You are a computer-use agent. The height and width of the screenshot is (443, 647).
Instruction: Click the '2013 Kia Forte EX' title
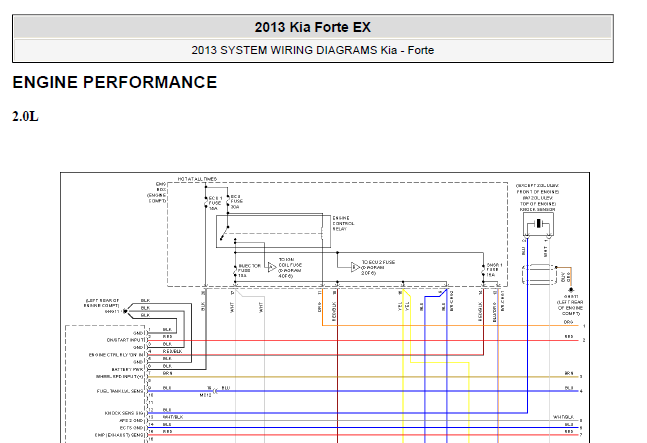312,27
